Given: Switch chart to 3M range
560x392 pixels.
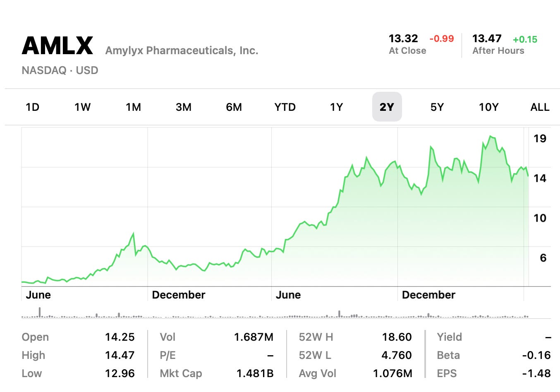Looking at the screenshot, I should pos(183,107).
